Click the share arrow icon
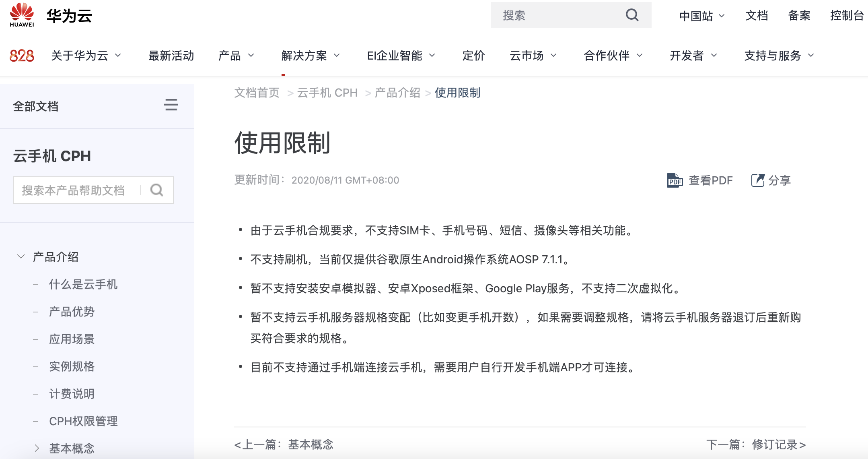Viewport: 868px width, 459px height. (x=758, y=180)
